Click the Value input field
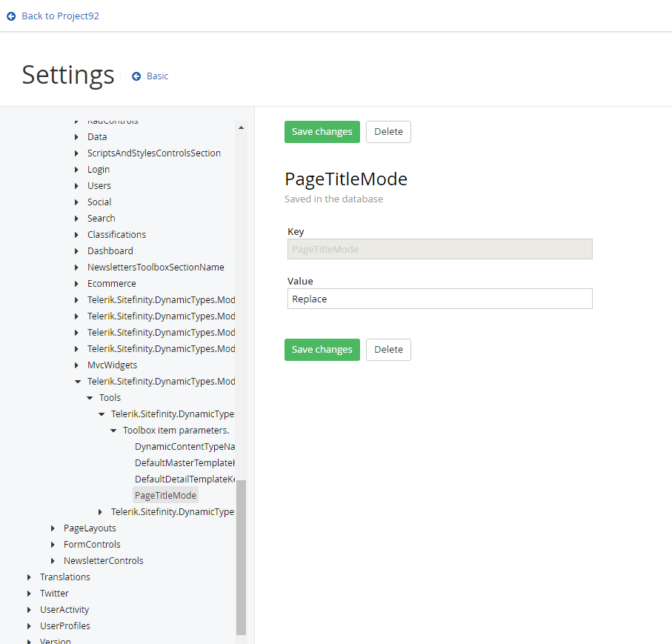Viewport: 672px width, 644px height. [x=439, y=299]
